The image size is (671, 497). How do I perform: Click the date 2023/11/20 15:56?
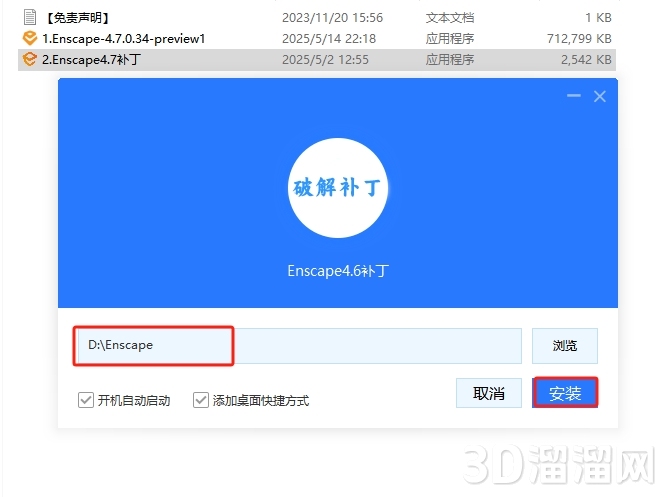pyautogui.click(x=333, y=18)
